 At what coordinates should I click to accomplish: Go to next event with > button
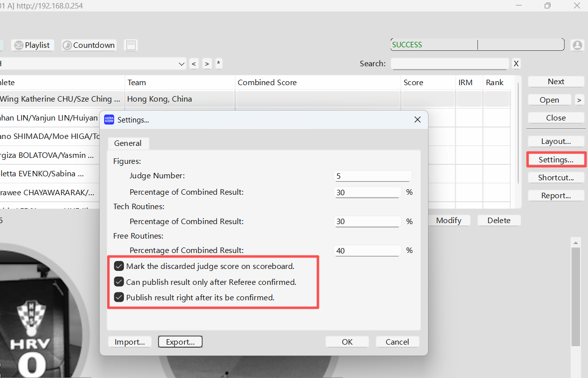(207, 64)
